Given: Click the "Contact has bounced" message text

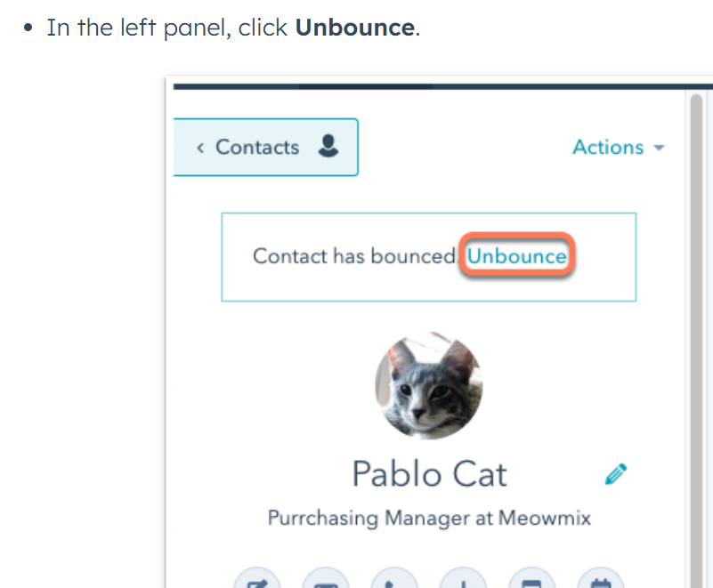Looking at the screenshot, I should tap(354, 256).
